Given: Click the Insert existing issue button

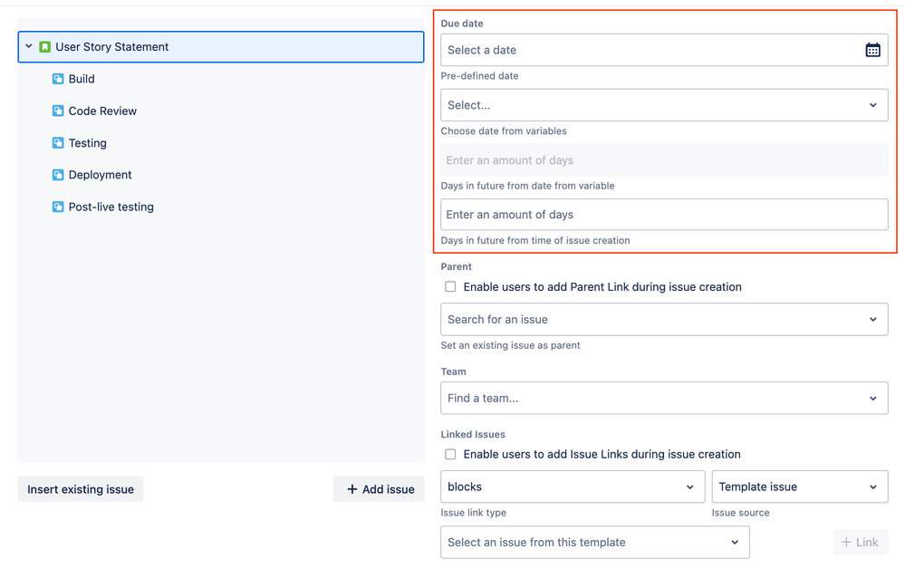Looking at the screenshot, I should point(80,488).
